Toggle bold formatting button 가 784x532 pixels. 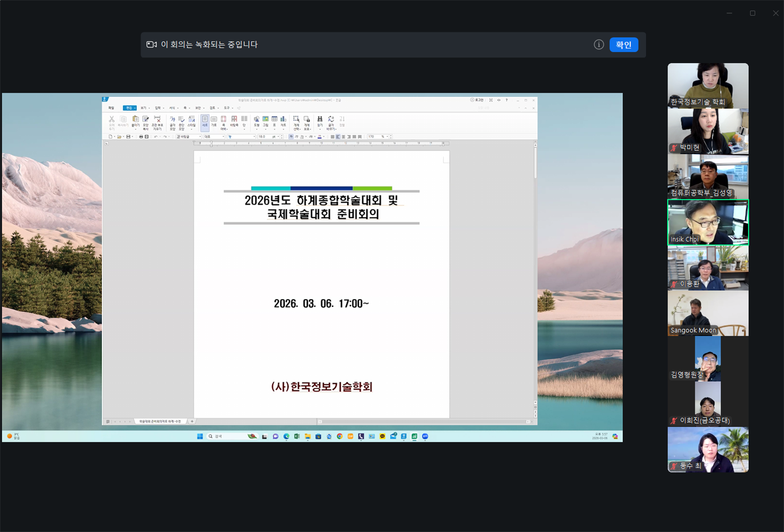(291, 137)
